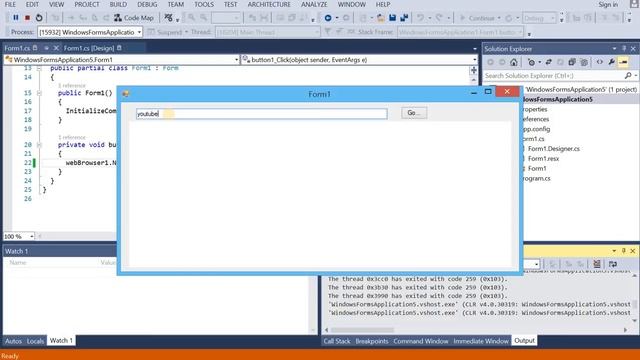Open the Solution Explorer window options dropdown arrow
Viewport: 640px width, 360px height.
[x=614, y=49]
